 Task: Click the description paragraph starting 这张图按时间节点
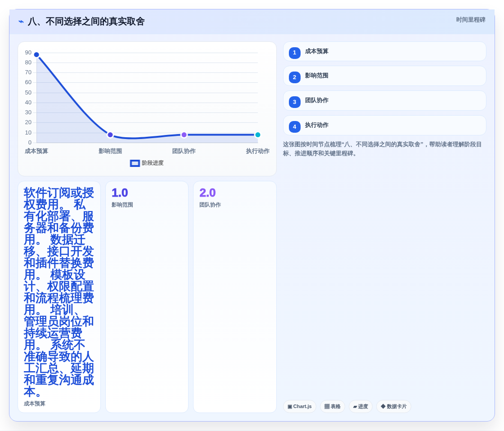tap(382, 149)
